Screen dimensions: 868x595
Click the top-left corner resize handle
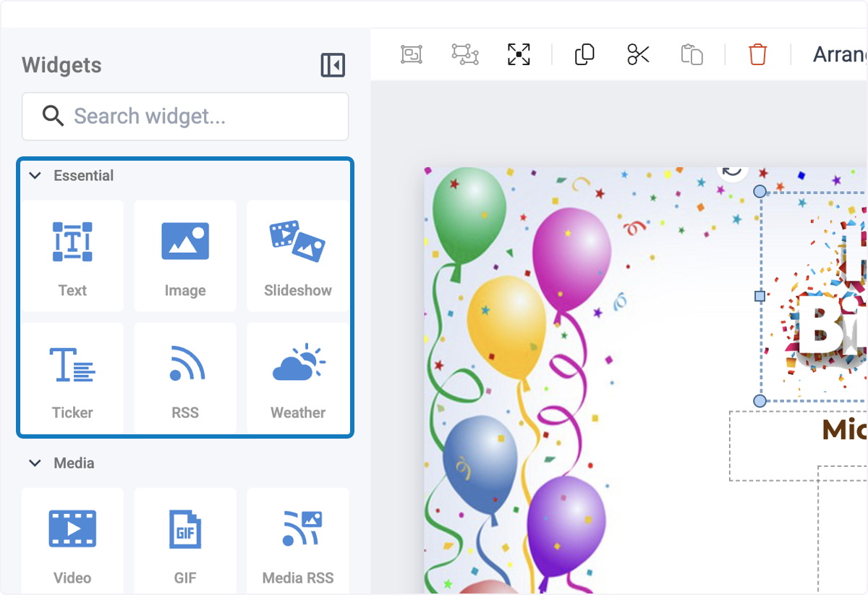pyautogui.click(x=760, y=191)
